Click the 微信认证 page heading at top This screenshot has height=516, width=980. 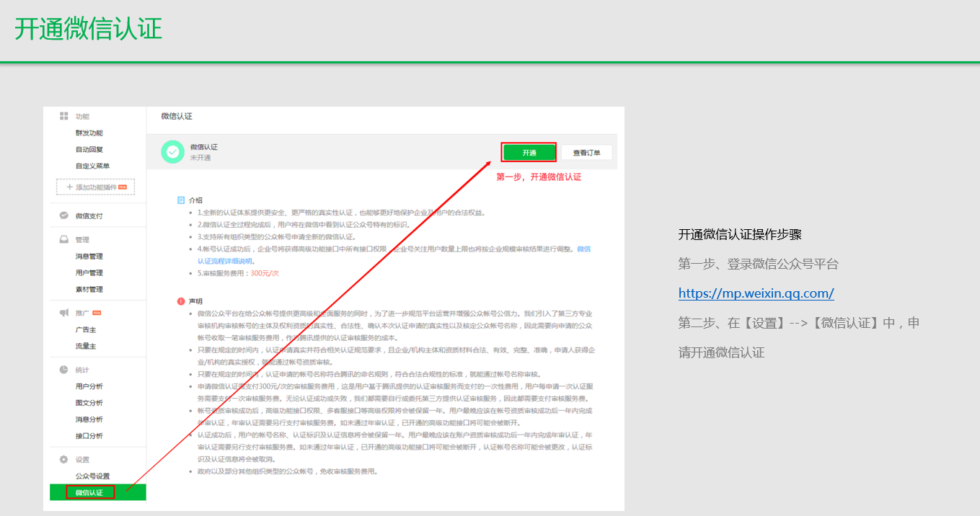pos(177,116)
